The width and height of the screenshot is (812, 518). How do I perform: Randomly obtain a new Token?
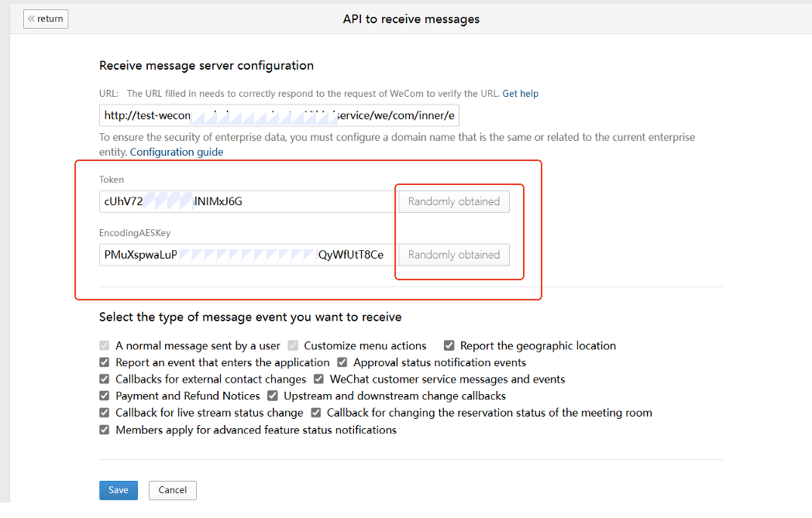(453, 202)
